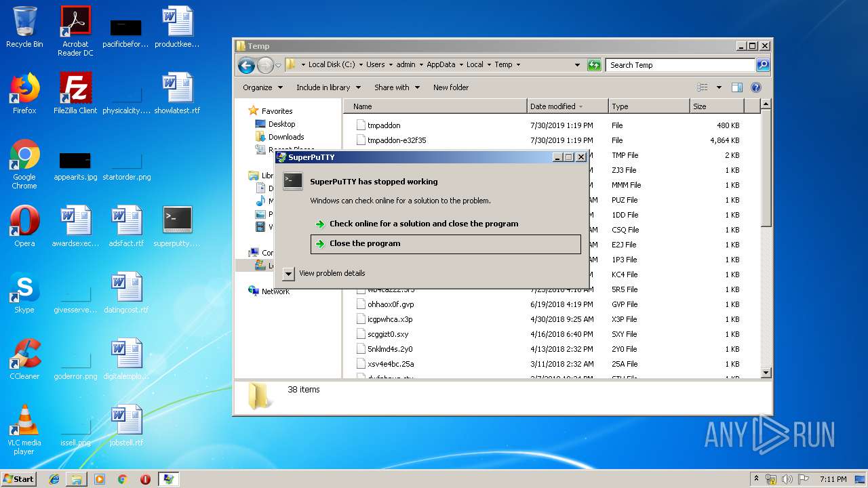Click Explorer Back navigation arrow
This screenshot has height=488, width=868.
coord(246,65)
